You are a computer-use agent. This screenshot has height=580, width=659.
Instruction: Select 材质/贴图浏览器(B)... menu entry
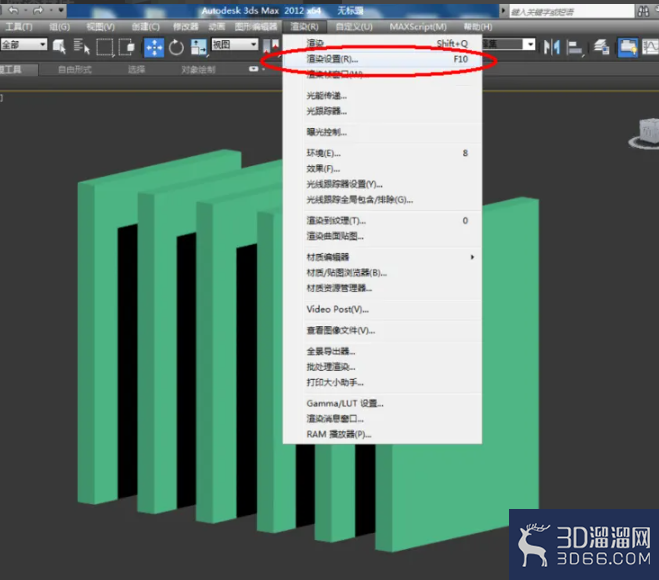click(x=382, y=273)
